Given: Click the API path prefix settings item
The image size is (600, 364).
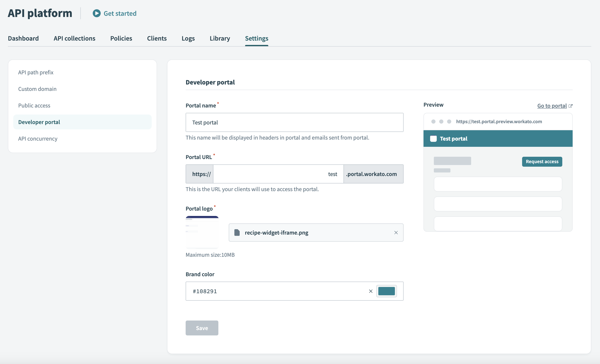Looking at the screenshot, I should 36,72.
